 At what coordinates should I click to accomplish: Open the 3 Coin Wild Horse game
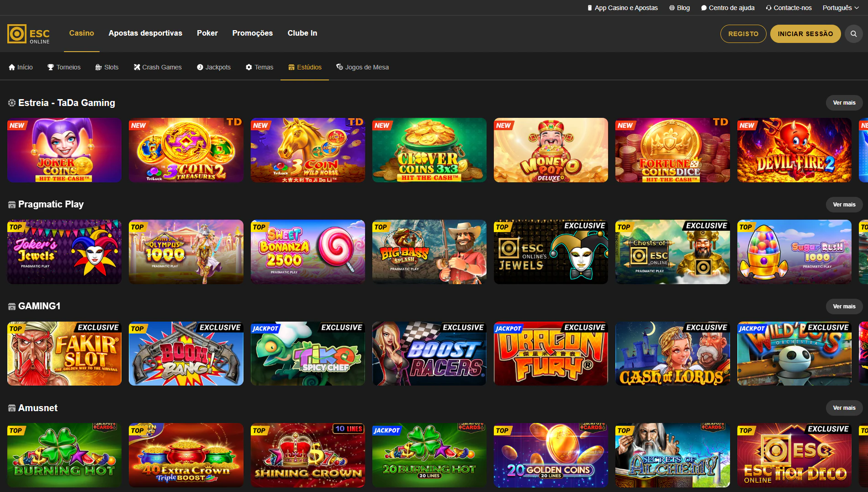(308, 150)
